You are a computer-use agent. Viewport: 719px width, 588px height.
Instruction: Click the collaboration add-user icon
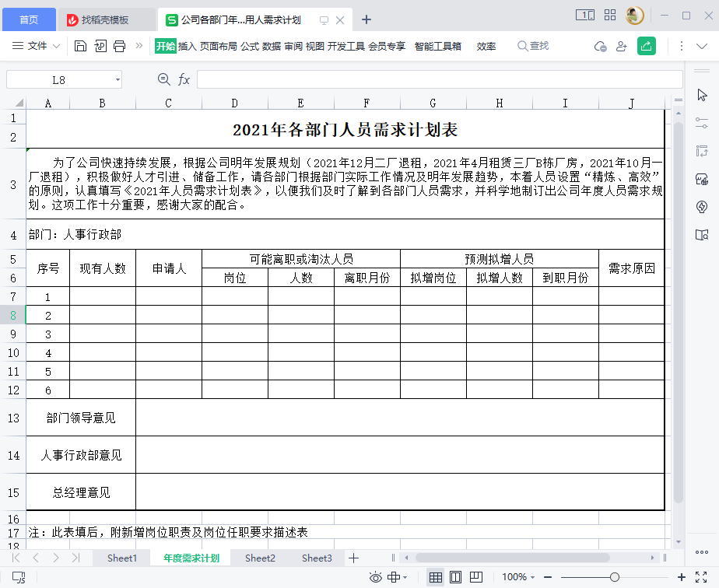pos(621,47)
